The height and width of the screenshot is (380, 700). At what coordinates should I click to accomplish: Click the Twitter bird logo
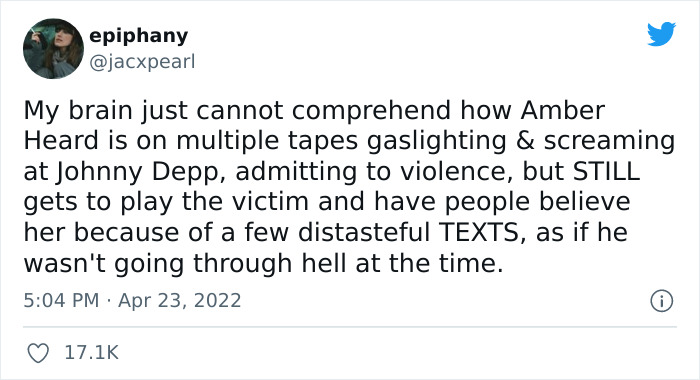tap(661, 34)
